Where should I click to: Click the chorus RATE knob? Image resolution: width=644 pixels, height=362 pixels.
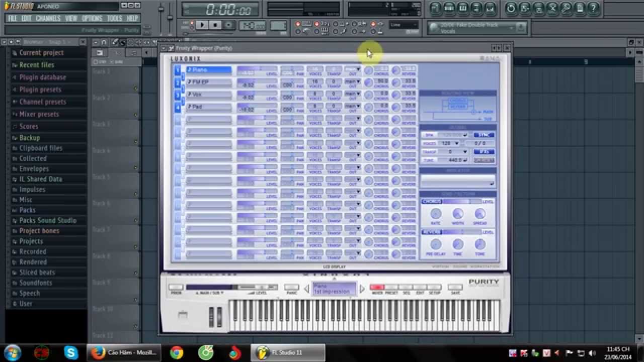tap(436, 214)
